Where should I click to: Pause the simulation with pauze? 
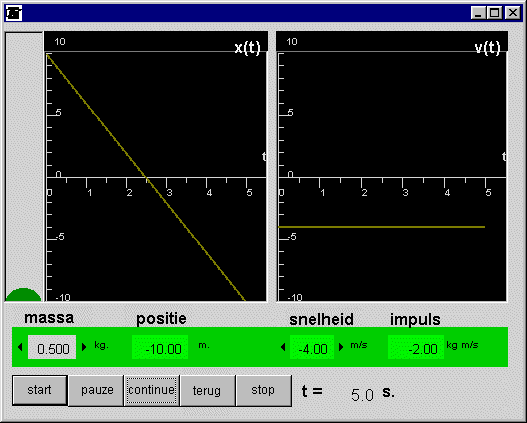96,390
